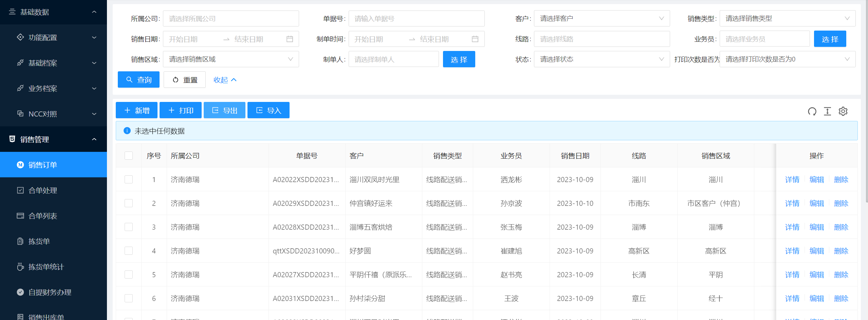Click the 合单列表 card icon
868x320 pixels.
click(x=20, y=216)
